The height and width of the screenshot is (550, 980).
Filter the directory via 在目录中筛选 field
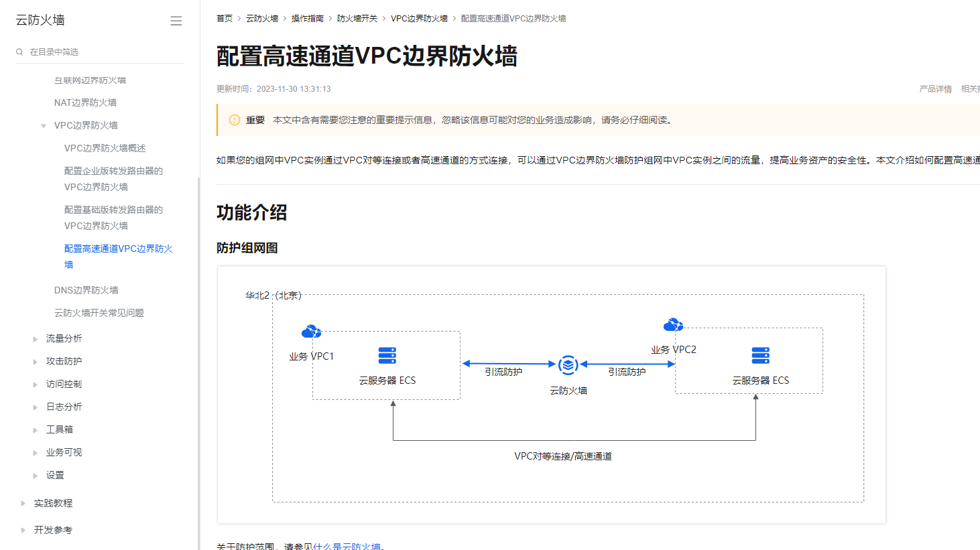(99, 52)
